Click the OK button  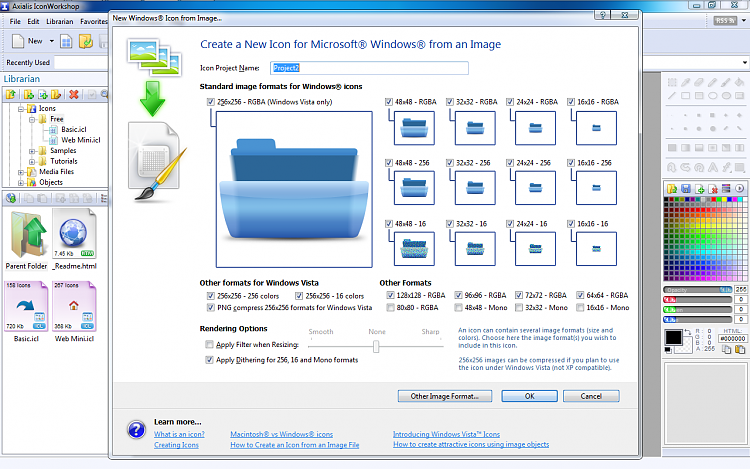tap(529, 396)
